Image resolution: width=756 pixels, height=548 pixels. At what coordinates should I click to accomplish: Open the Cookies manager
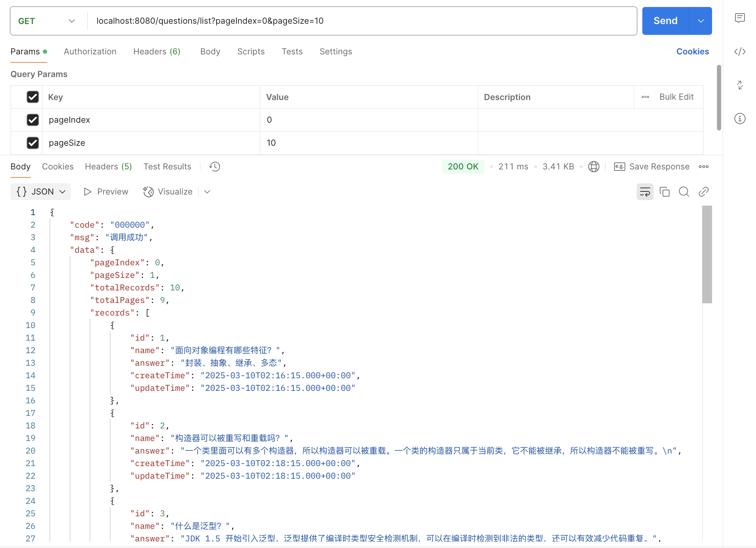693,51
